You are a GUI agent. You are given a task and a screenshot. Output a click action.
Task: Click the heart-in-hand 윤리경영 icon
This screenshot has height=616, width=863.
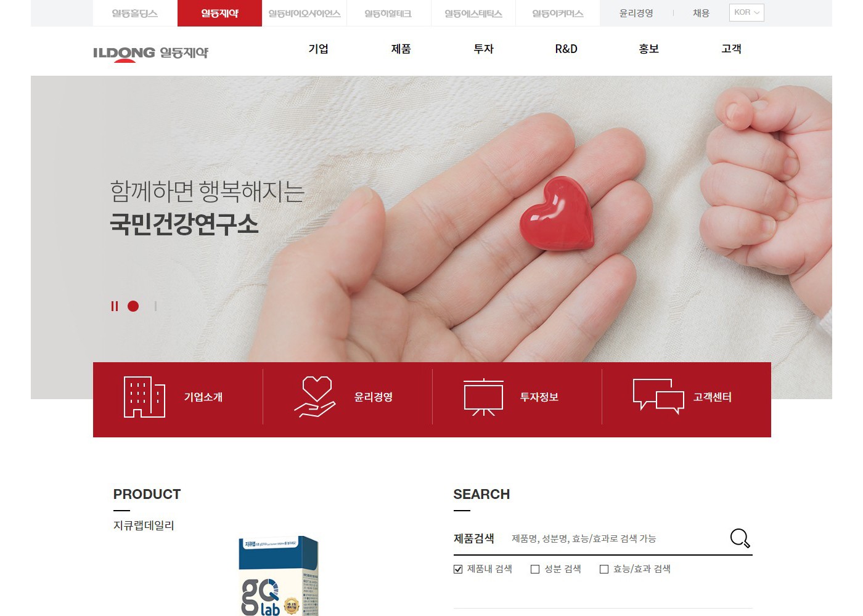click(x=315, y=397)
